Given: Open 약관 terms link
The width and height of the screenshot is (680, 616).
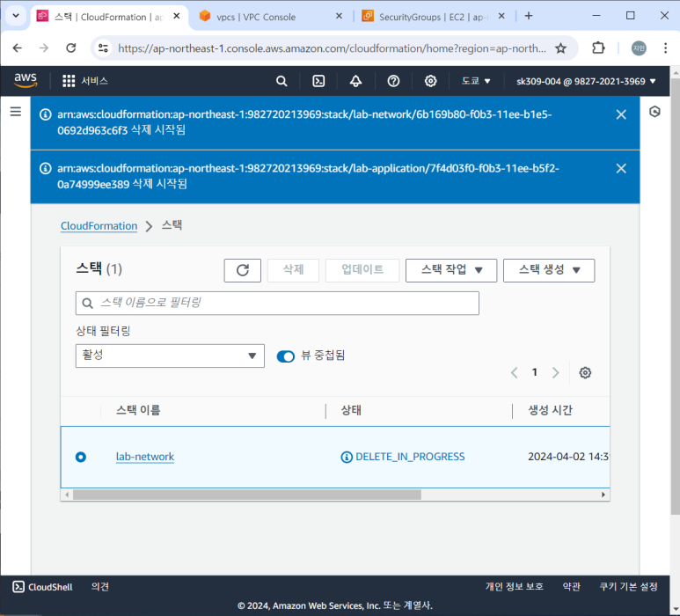Looking at the screenshot, I should pos(572,586).
